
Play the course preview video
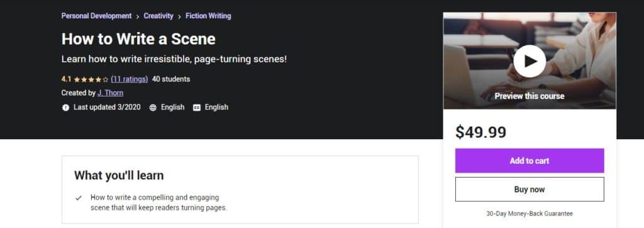pyautogui.click(x=530, y=61)
